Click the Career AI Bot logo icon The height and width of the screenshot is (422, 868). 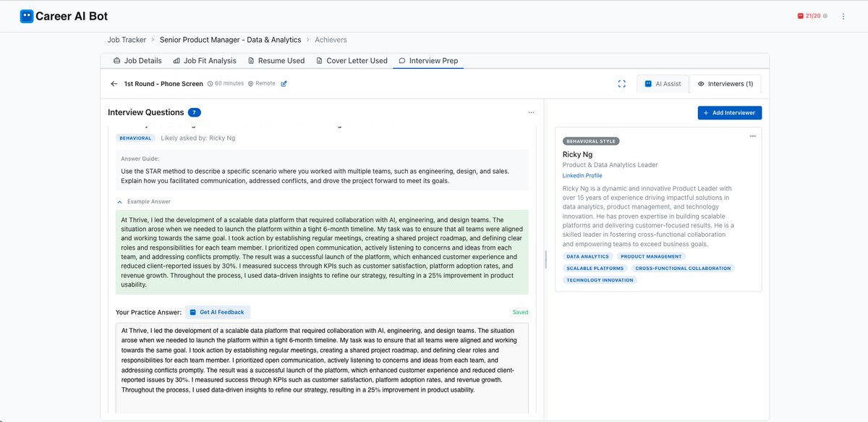[27, 16]
